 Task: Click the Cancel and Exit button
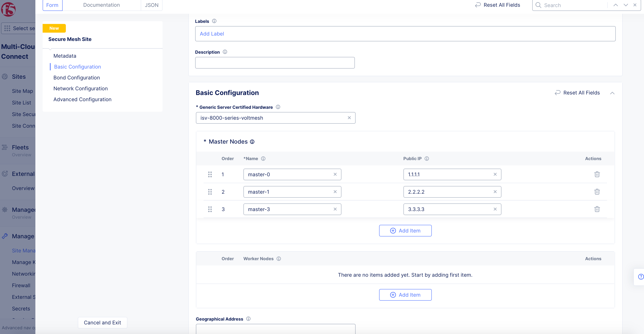click(x=102, y=323)
